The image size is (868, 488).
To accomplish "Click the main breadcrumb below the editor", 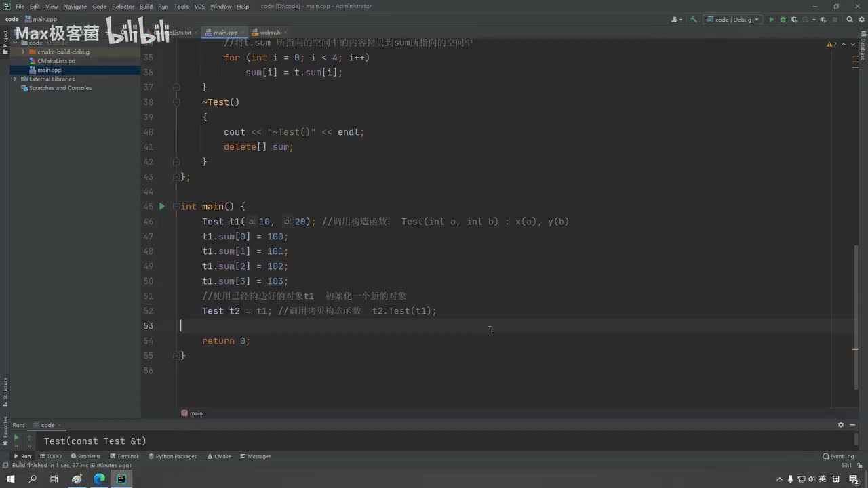I will pos(192,413).
